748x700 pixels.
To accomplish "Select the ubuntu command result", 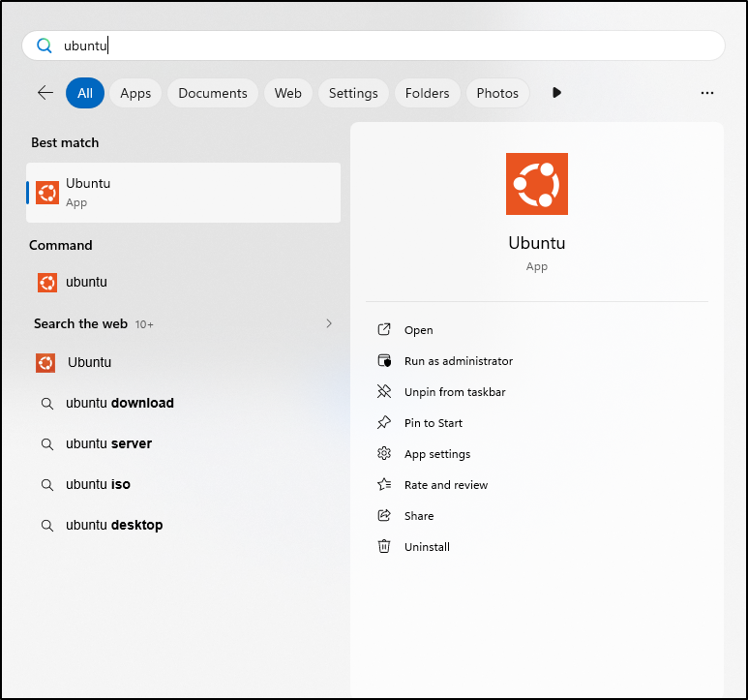I will [183, 283].
